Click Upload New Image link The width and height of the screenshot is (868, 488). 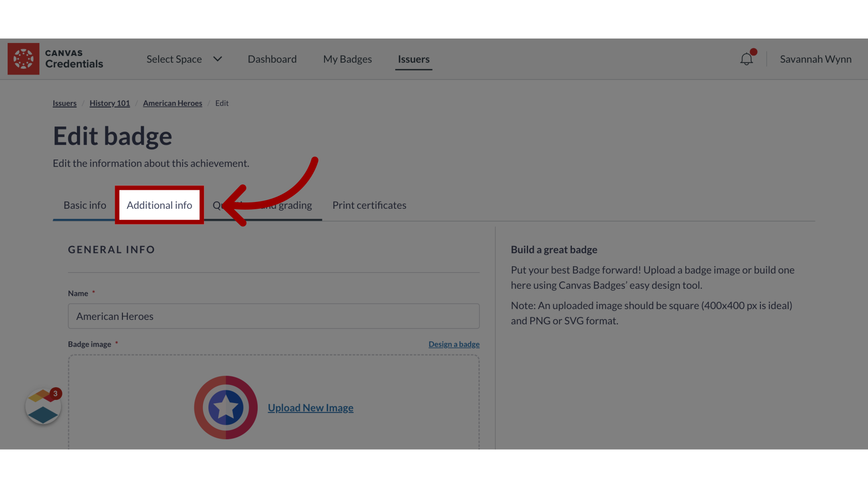click(x=311, y=407)
